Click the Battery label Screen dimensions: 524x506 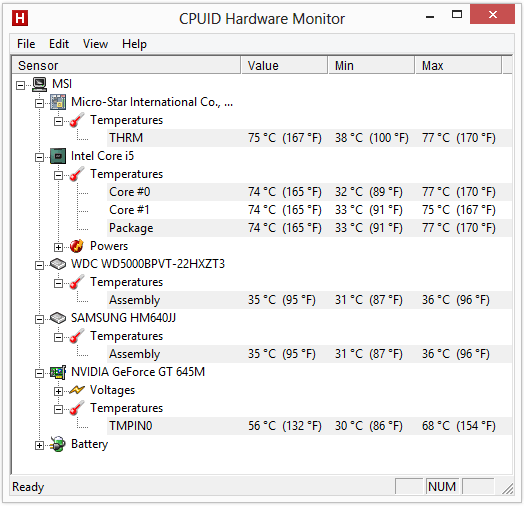[x=90, y=444]
